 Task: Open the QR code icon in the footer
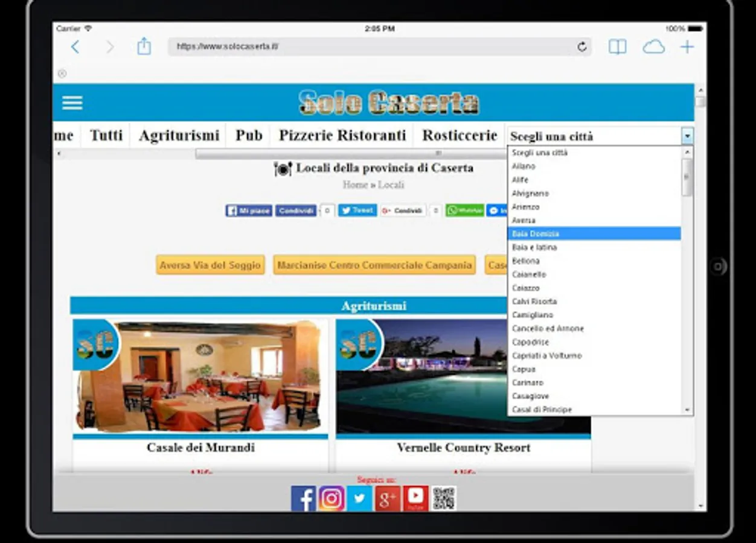[444, 498]
